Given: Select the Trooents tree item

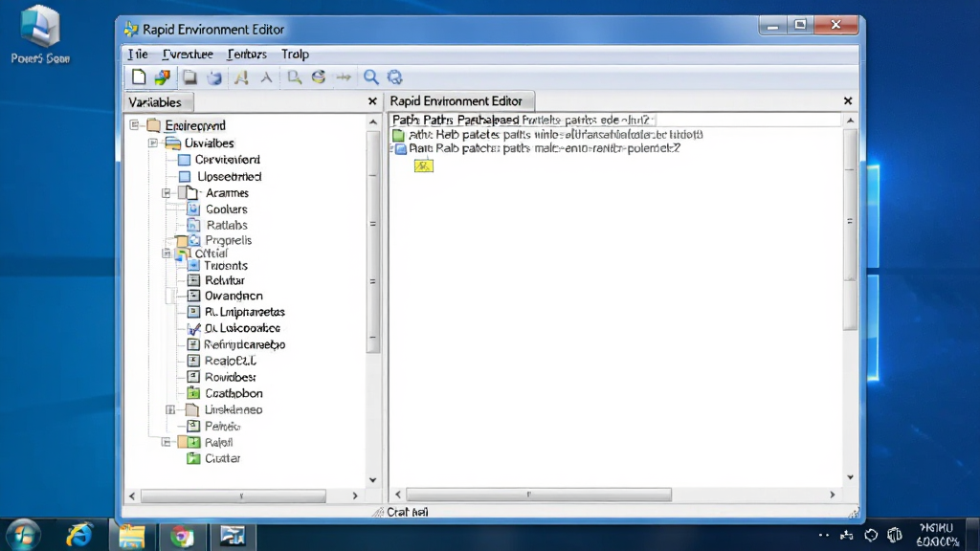Looking at the screenshot, I should [x=226, y=266].
